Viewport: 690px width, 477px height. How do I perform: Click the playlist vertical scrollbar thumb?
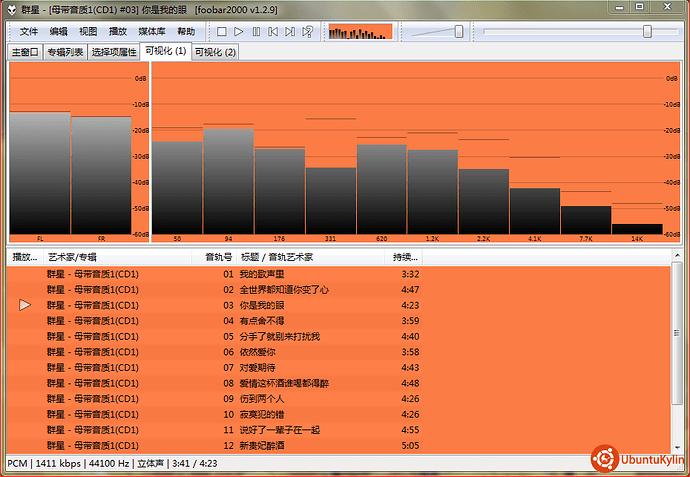tap(677, 333)
